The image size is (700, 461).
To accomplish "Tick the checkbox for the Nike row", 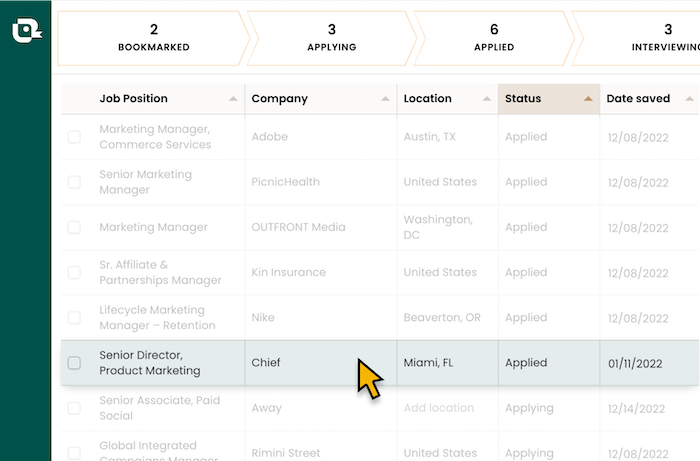I will [x=74, y=318].
